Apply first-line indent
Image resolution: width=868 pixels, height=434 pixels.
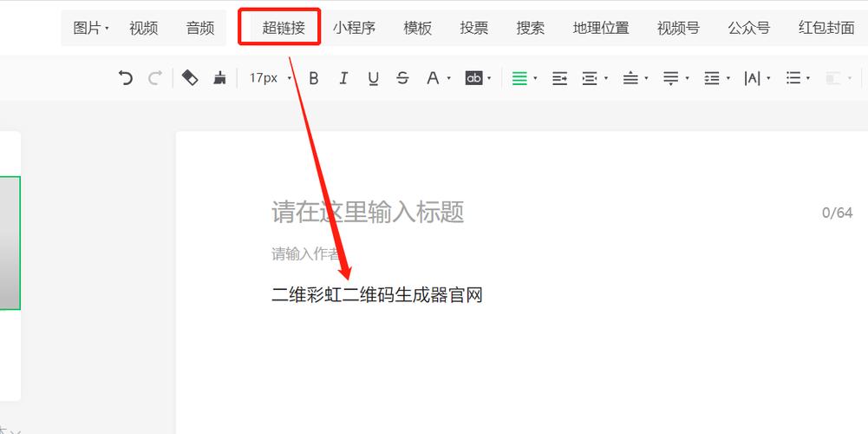(559, 78)
